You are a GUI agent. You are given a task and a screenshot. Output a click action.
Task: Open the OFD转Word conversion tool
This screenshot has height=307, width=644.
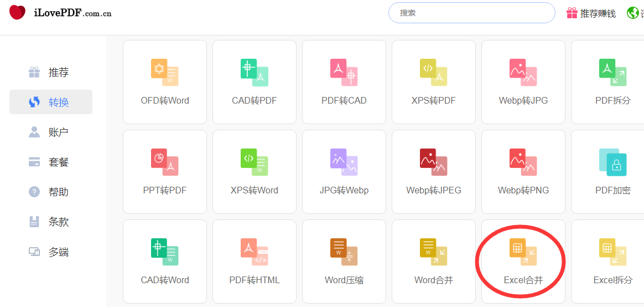pos(165,82)
